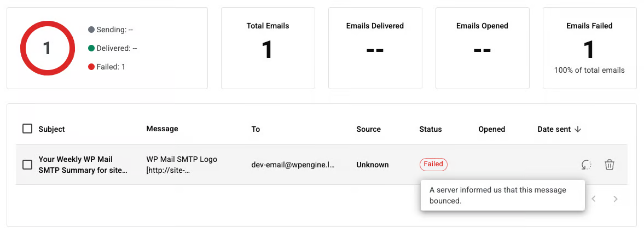Click the gray Sending legend dot
Image resolution: width=644 pixels, height=233 pixels.
tap(91, 30)
